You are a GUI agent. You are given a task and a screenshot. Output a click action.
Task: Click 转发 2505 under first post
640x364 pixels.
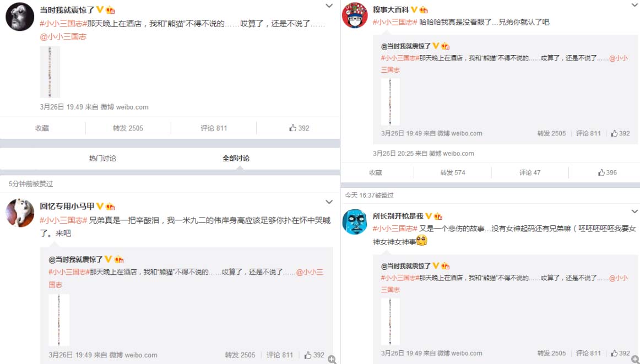(x=128, y=128)
